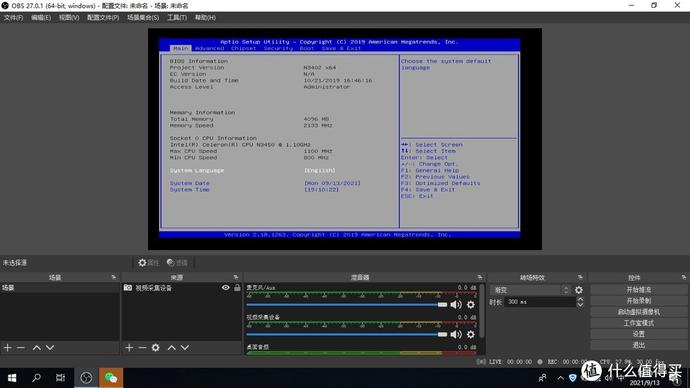690x388 pixels.
Task: Open the 渐变 transition dropdown
Action: [x=530, y=290]
